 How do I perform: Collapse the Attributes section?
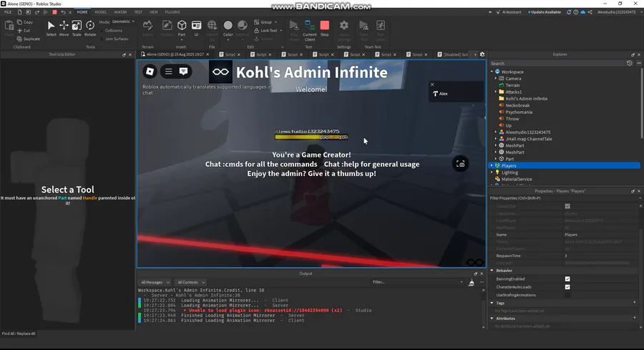point(492,319)
